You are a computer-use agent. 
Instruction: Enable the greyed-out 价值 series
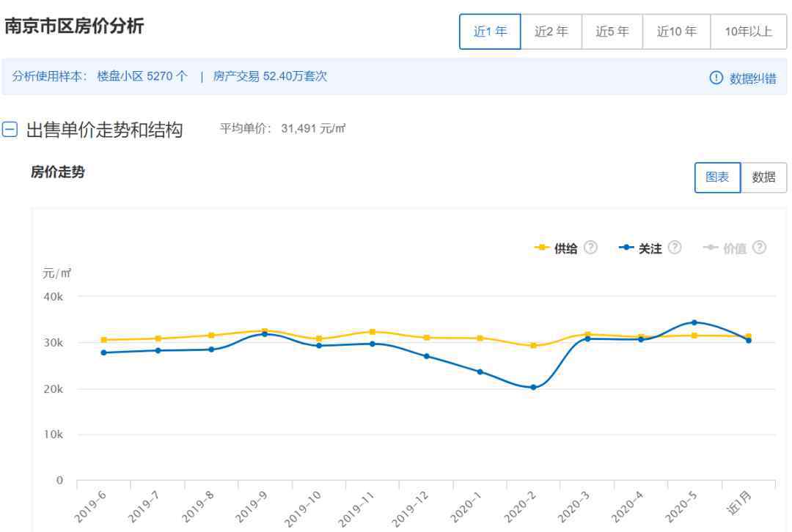(725, 248)
